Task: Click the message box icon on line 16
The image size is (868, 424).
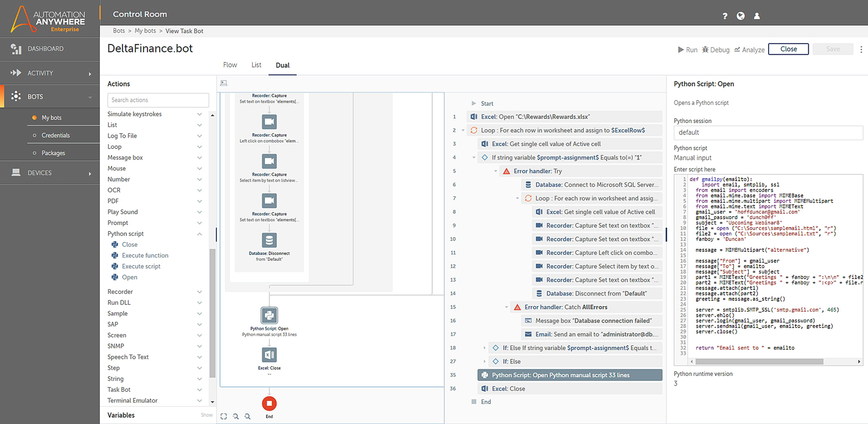Action: click(528, 320)
